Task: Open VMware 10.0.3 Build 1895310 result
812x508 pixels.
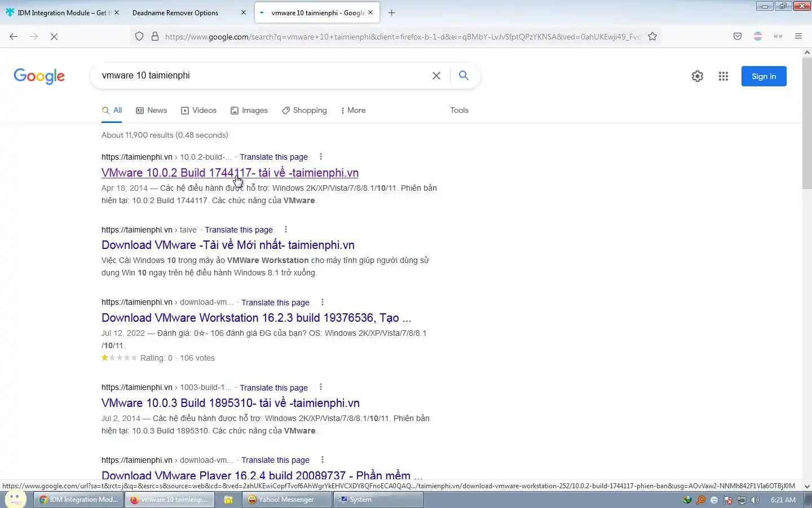Action: [231, 403]
